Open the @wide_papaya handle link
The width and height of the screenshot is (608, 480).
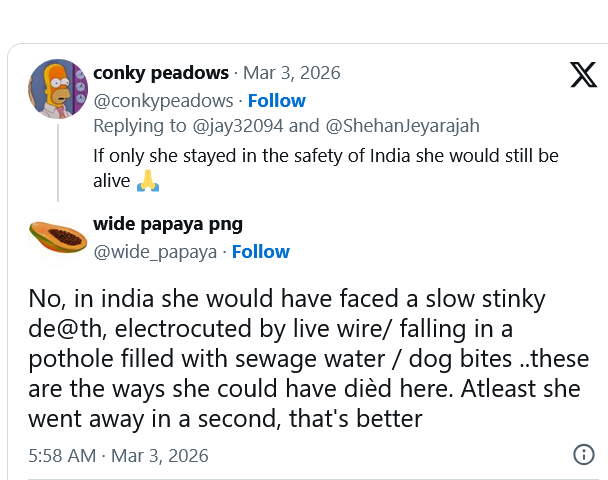tap(155, 252)
